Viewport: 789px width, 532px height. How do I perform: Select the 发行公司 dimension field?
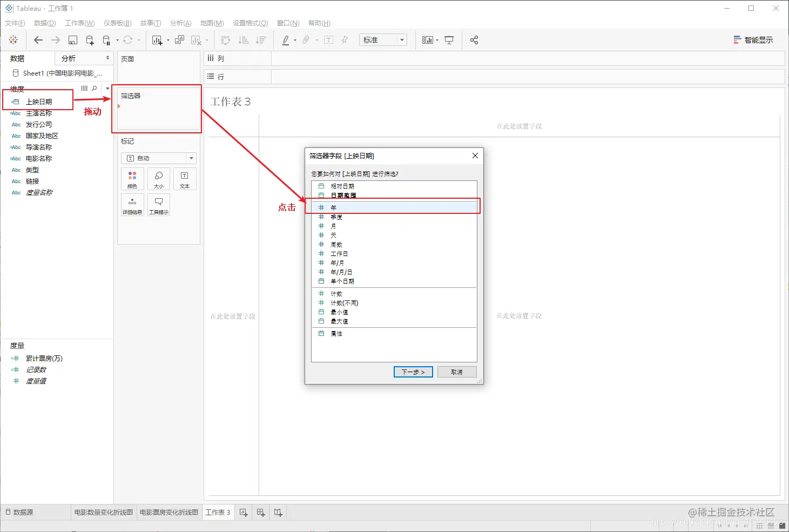[x=39, y=124]
